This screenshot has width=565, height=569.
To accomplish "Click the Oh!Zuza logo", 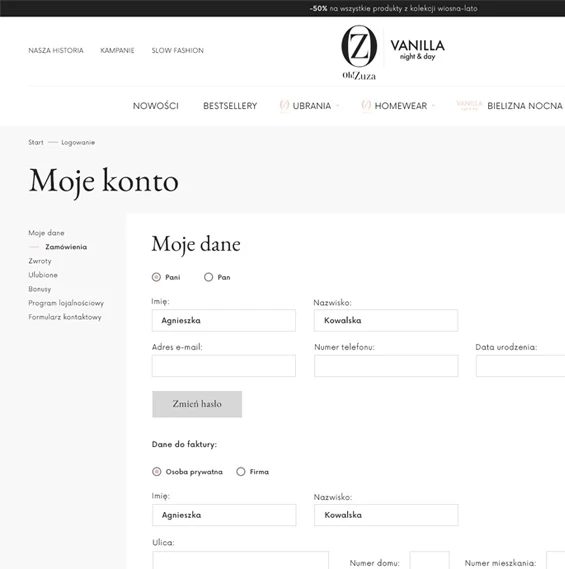I will [x=359, y=52].
